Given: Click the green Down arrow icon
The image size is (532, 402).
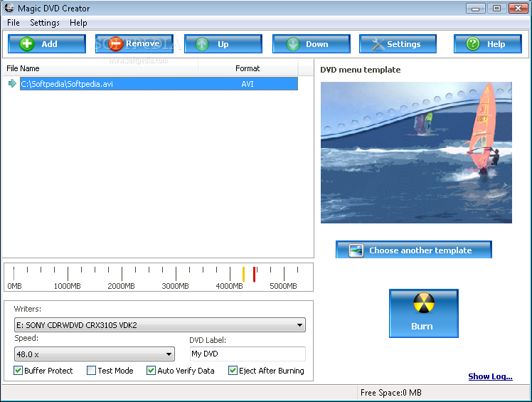Looking at the screenshot, I should pos(292,44).
